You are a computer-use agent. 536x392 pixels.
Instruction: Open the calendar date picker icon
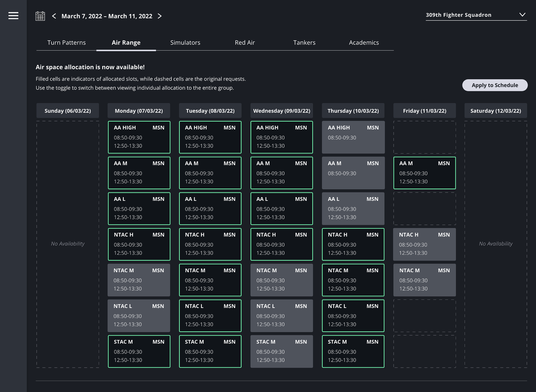click(40, 16)
